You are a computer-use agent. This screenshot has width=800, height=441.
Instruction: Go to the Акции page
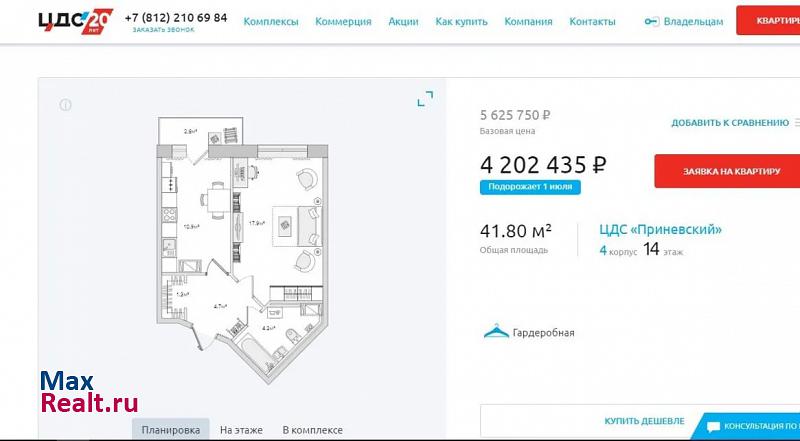[403, 21]
